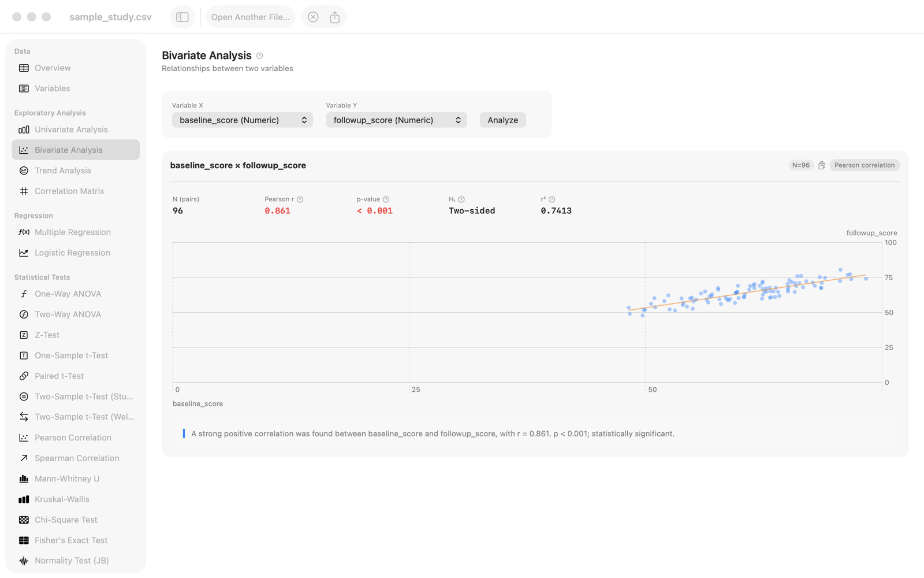Click the share/export icon in toolbar

pyautogui.click(x=335, y=17)
